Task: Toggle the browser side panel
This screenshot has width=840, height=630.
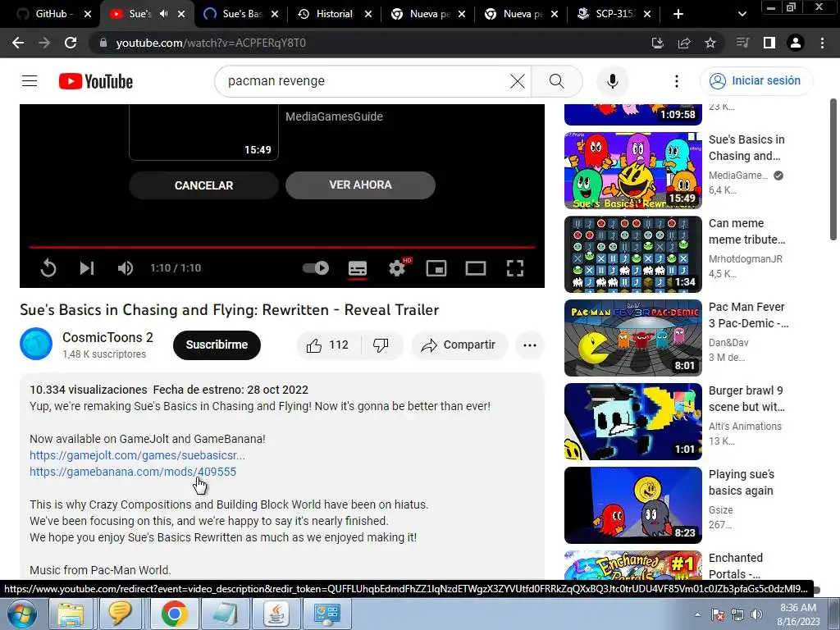Action: click(x=769, y=43)
